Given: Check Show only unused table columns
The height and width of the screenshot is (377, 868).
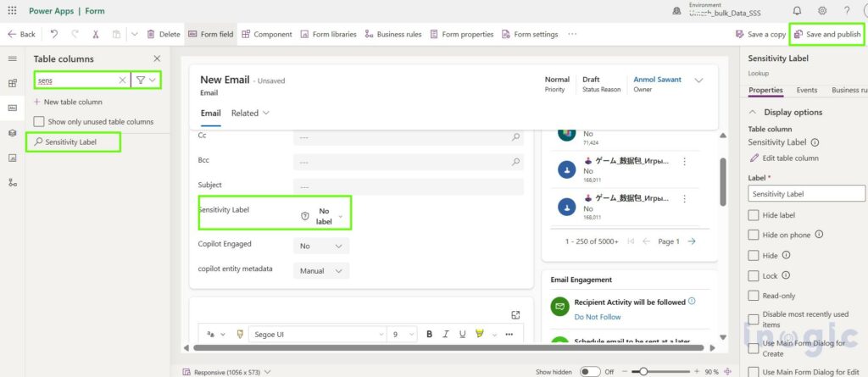Looking at the screenshot, I should tap(39, 122).
